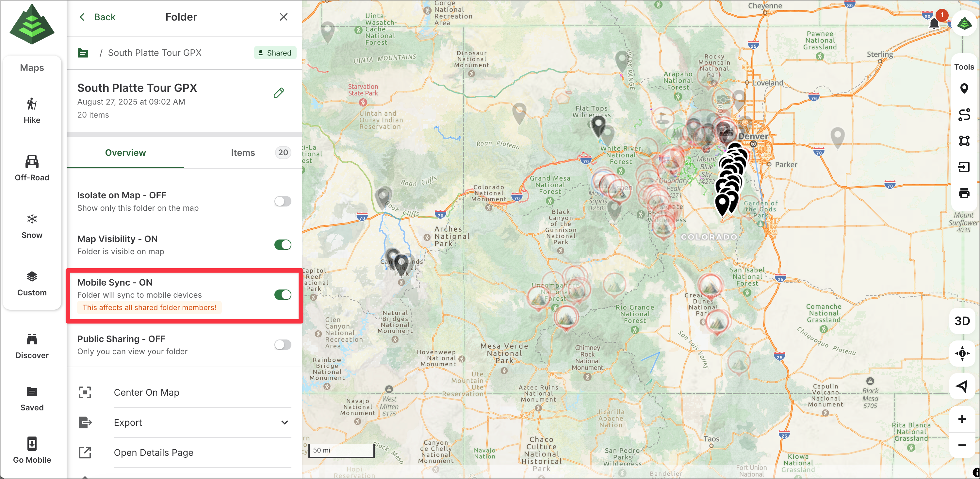
Task: Switch to the Items tab
Action: coord(243,153)
